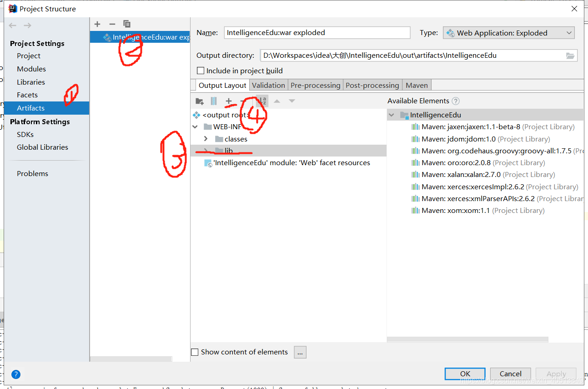Close the Project Structure dialog

point(574,9)
